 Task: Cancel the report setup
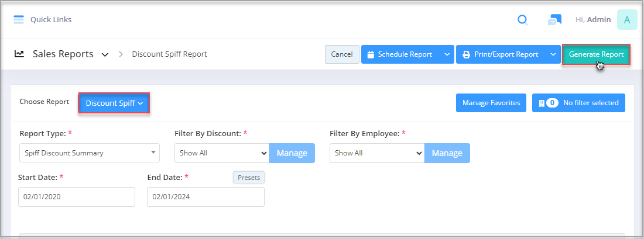[342, 54]
